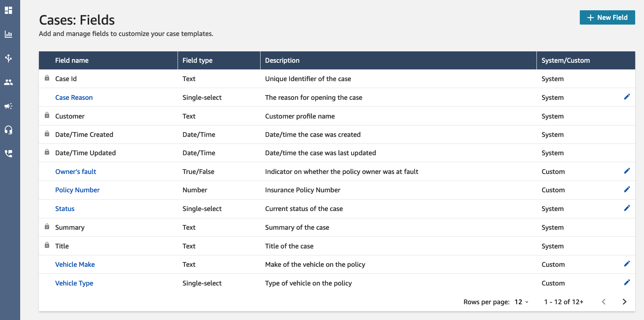This screenshot has height=320, width=644.
Task: Open the Vehicle Make field link
Action: (x=75, y=265)
